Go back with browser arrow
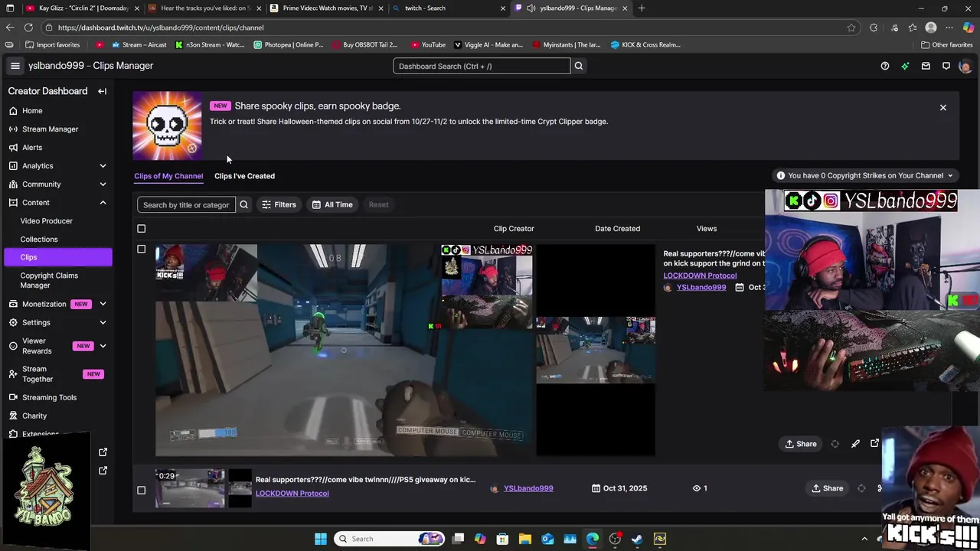980x551 pixels. (x=9, y=28)
